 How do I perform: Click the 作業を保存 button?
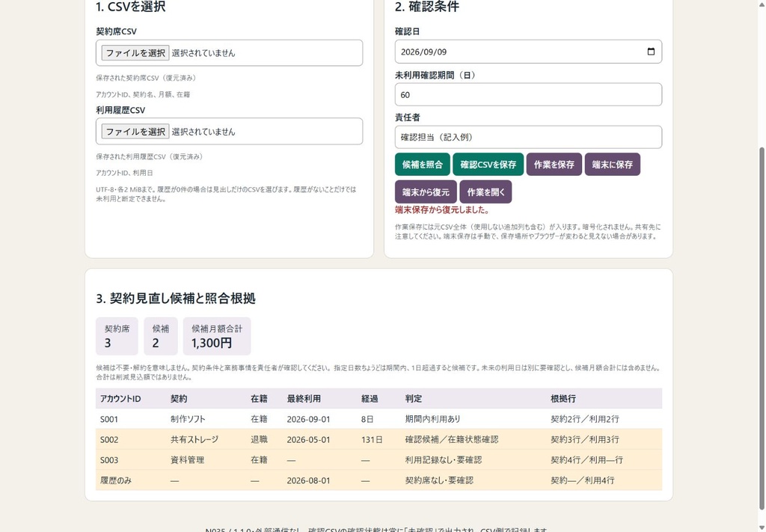[554, 165]
